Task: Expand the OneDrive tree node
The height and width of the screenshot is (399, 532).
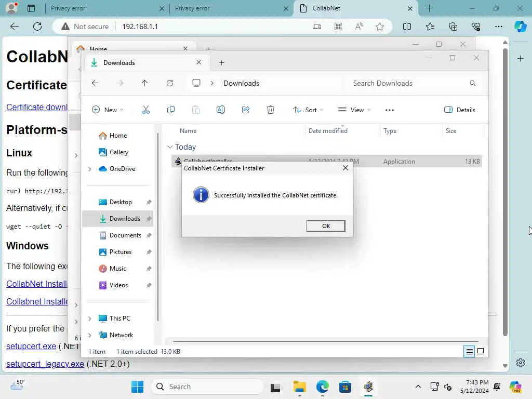Action: coord(89,169)
